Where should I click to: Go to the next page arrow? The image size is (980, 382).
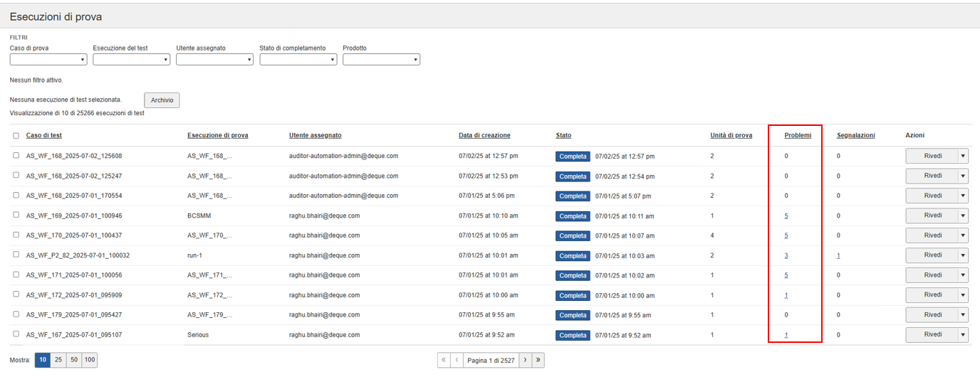coord(525,361)
